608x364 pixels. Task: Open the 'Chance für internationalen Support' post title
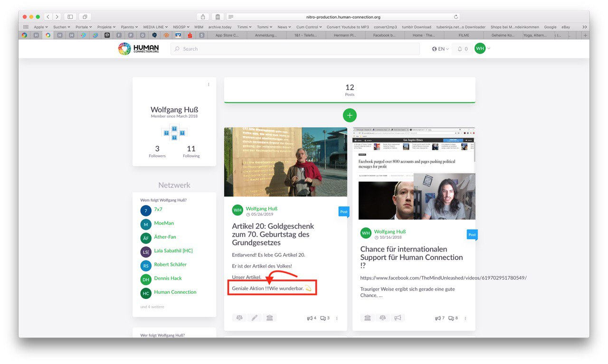click(411, 257)
